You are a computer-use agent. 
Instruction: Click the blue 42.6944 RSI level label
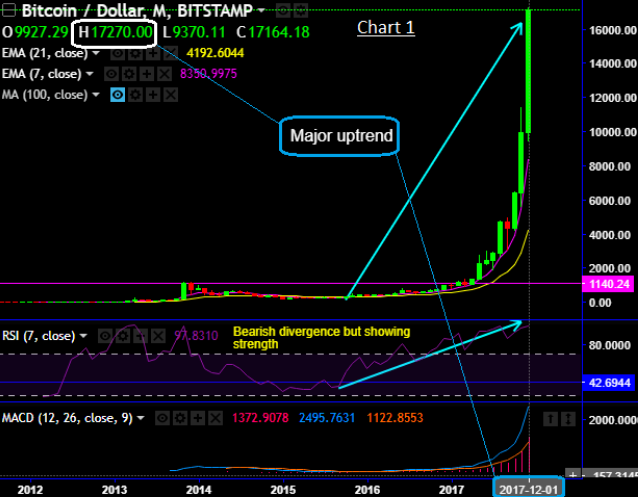(x=609, y=383)
